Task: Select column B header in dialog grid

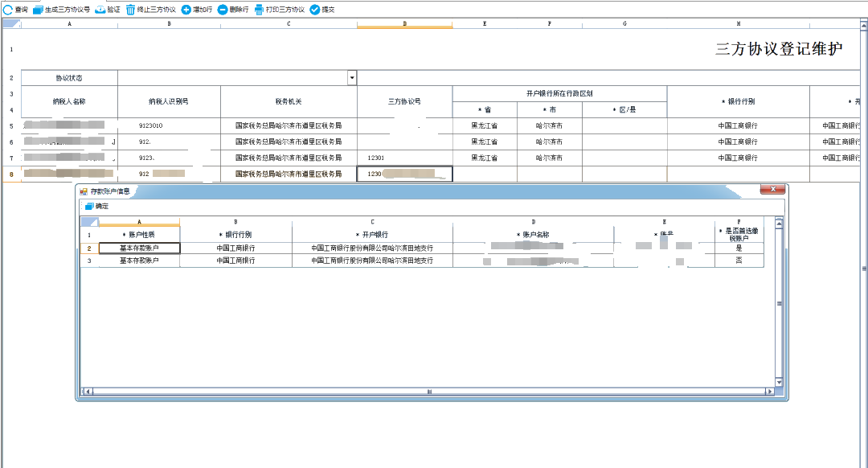Action: click(x=235, y=222)
